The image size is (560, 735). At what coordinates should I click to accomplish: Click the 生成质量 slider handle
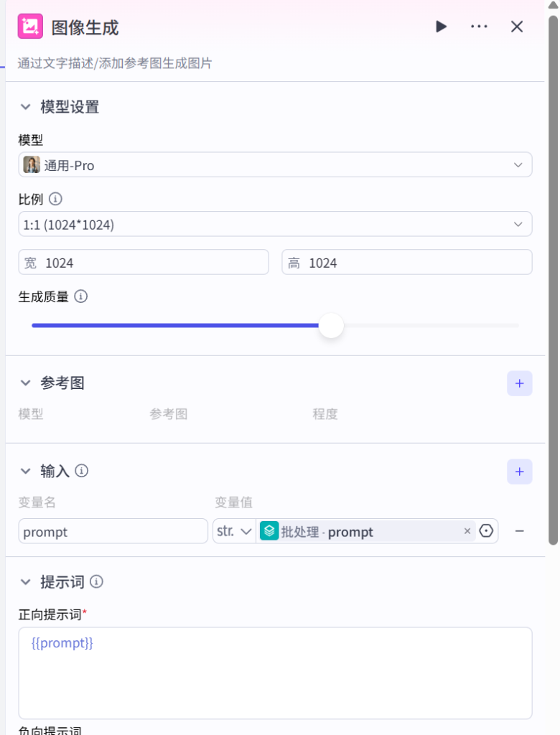[x=331, y=326]
